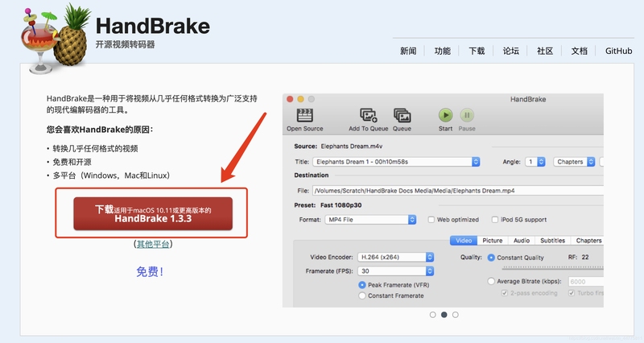Open the 社区 navigation item
644x343 pixels.
pyautogui.click(x=545, y=51)
